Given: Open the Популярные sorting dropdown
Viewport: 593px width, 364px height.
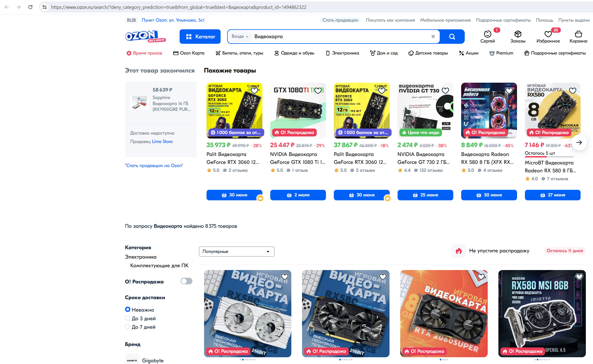Looking at the screenshot, I should (236, 251).
